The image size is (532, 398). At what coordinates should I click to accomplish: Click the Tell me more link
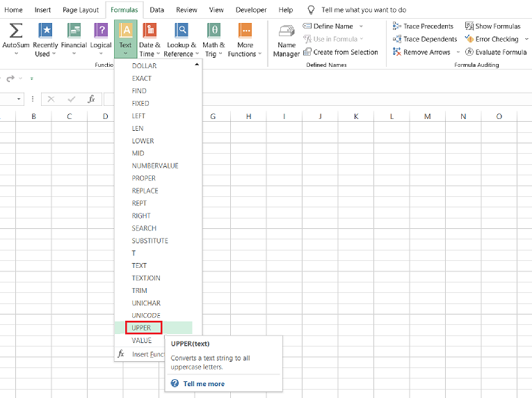[203, 383]
